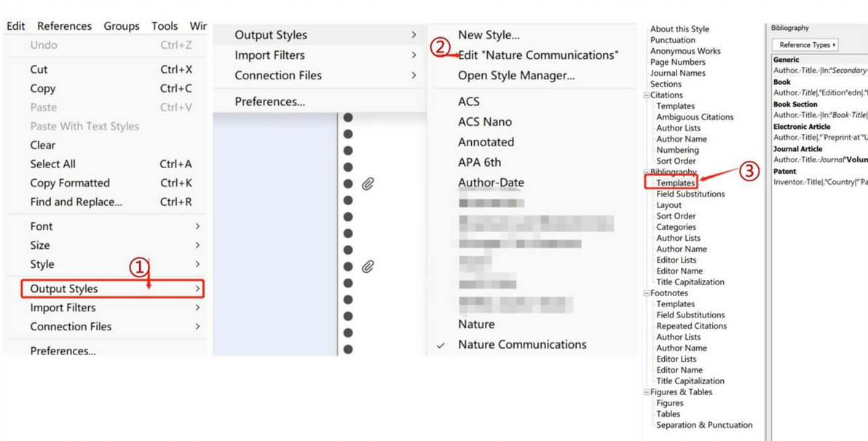Expand the Font submenu arrow
This screenshot has width=868, height=441.
tap(197, 226)
